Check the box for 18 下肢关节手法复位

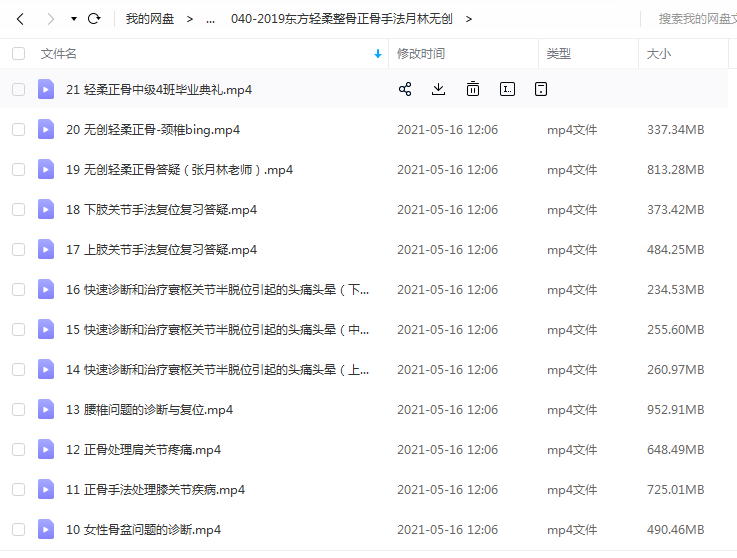point(18,209)
